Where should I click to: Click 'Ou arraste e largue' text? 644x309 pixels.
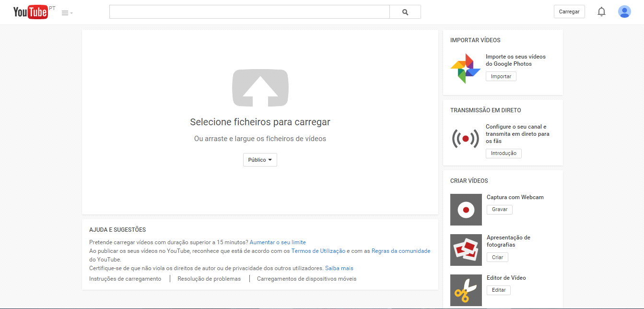260,139
